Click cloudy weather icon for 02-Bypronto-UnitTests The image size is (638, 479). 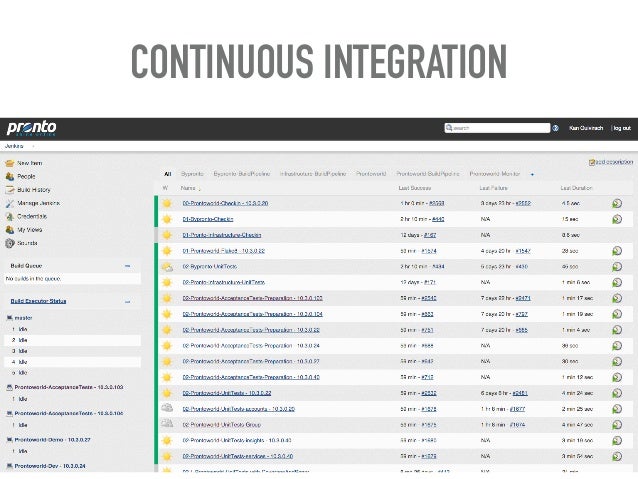pos(167,267)
